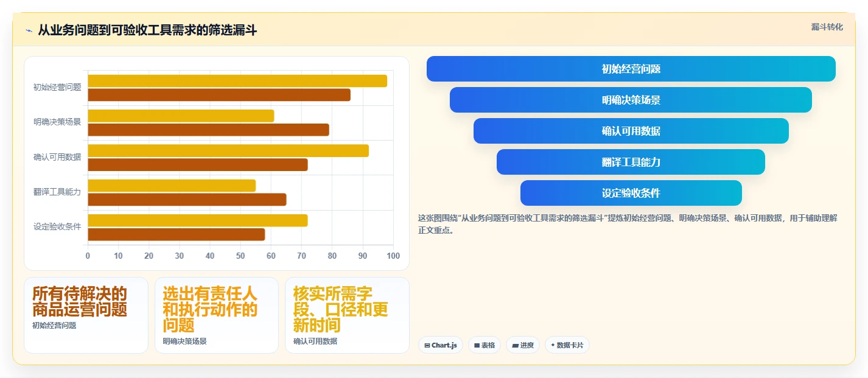
Task: Click the 翻译工具能力 chart axis label
Action: click(x=57, y=192)
